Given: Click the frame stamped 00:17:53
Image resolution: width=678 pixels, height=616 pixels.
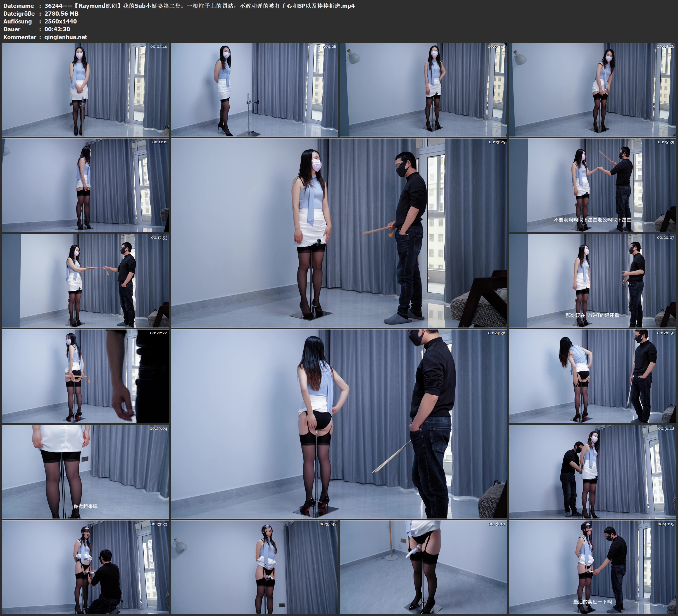Looking at the screenshot, I should pos(85,281).
